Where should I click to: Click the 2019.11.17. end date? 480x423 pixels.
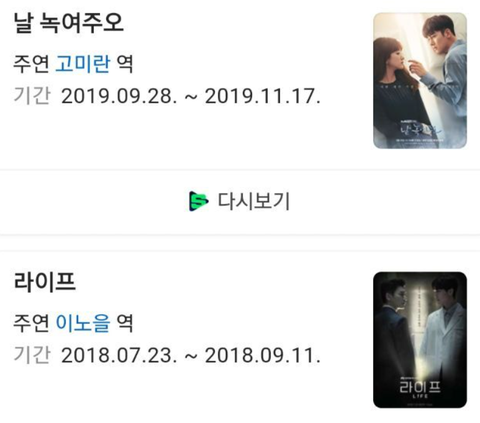click(x=263, y=96)
